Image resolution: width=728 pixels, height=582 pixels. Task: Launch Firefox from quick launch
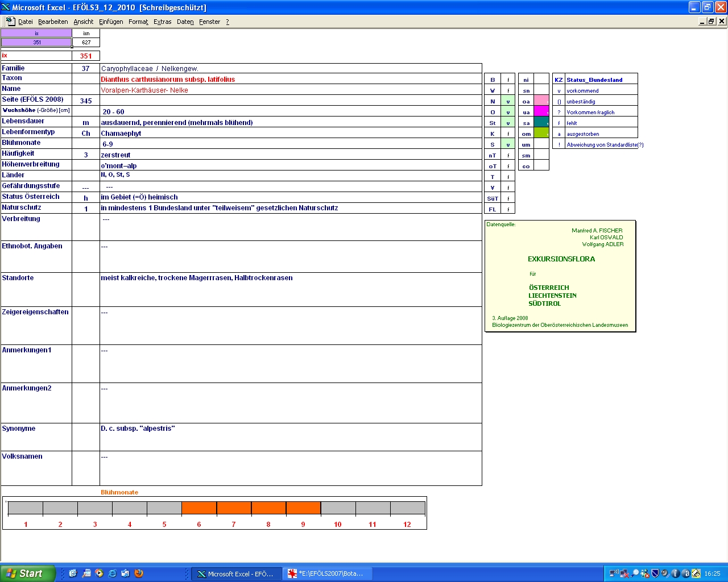pos(139,573)
